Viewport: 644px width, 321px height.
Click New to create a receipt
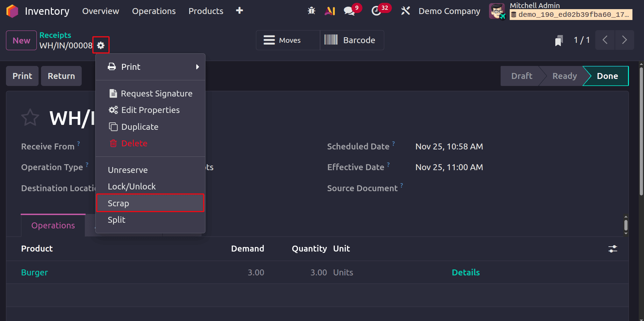[x=21, y=40]
